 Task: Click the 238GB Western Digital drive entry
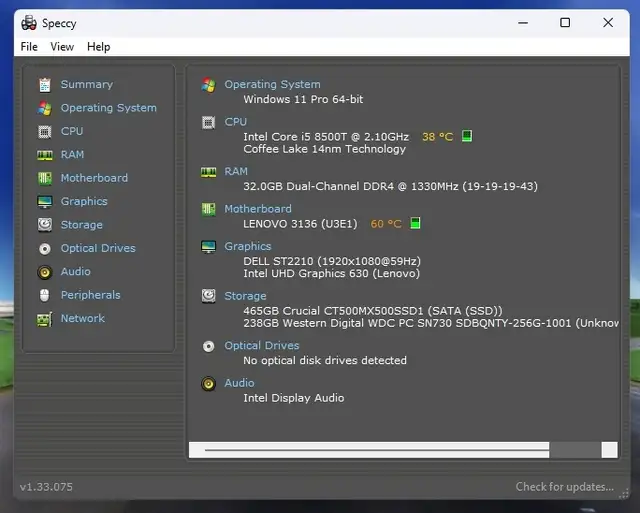point(431,323)
